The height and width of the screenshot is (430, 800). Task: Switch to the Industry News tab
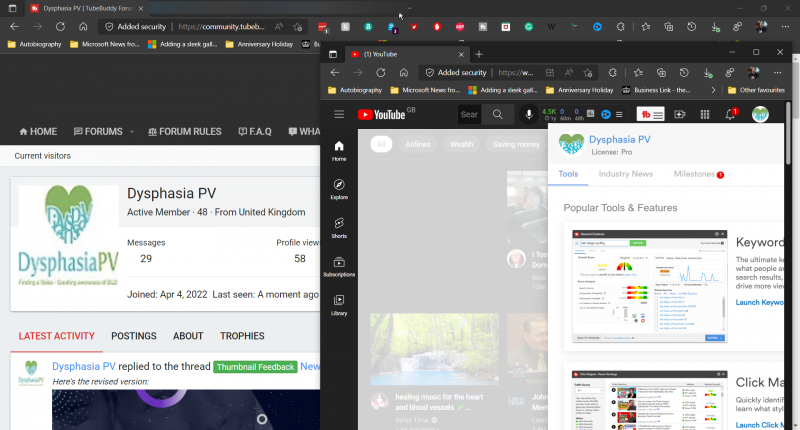[625, 174]
